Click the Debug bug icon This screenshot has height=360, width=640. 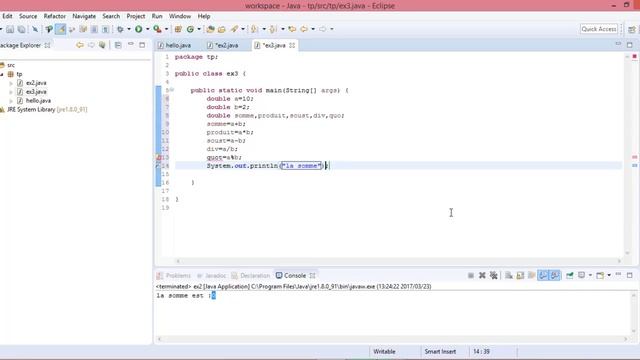pyautogui.click(x=120, y=29)
